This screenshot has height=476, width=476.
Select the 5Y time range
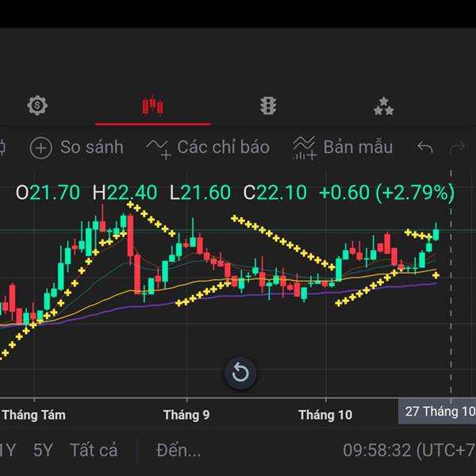(x=43, y=450)
